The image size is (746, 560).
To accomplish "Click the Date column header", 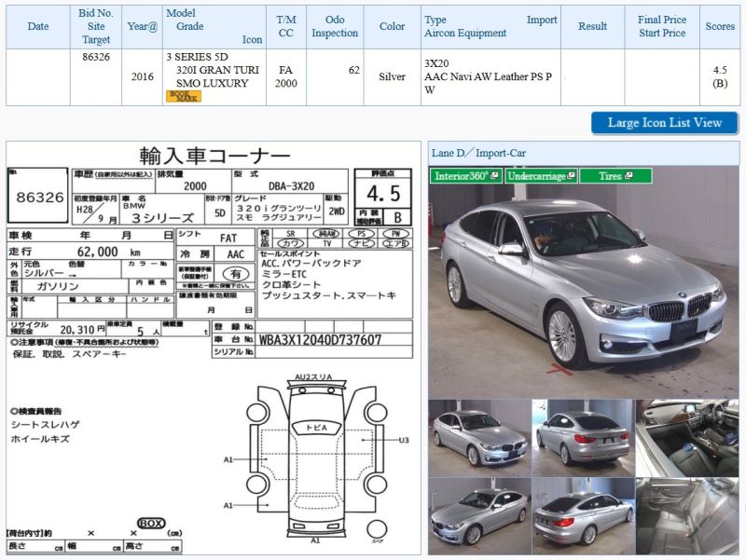I will click(x=38, y=27).
